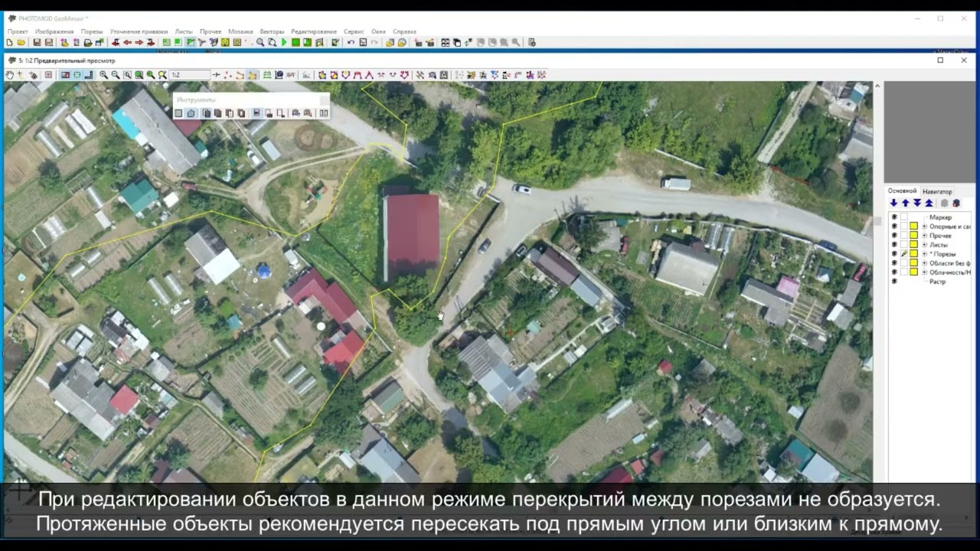Click the save project icon
Viewport: 980px width, 551px height.
point(37,42)
